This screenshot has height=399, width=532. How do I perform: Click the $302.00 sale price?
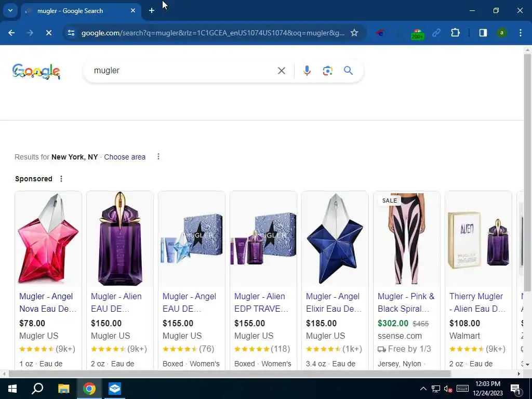[x=393, y=323]
